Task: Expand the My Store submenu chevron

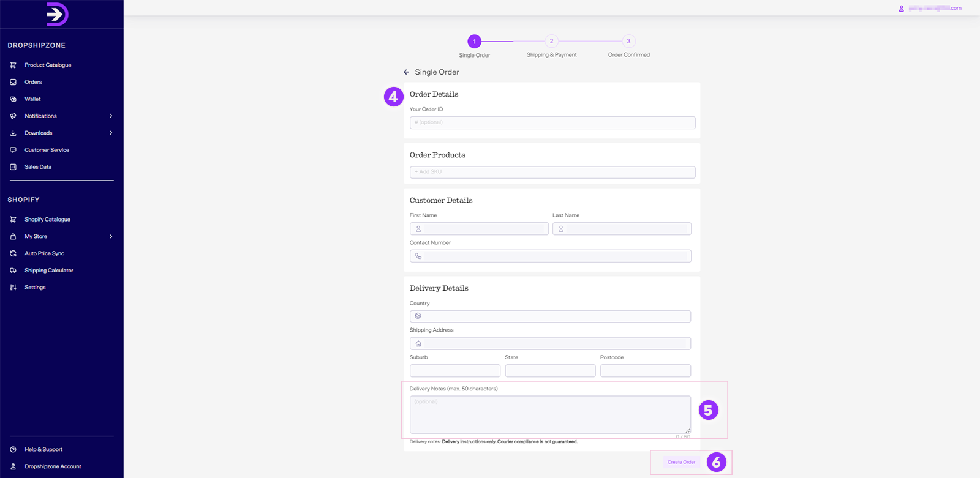Action: [x=111, y=236]
